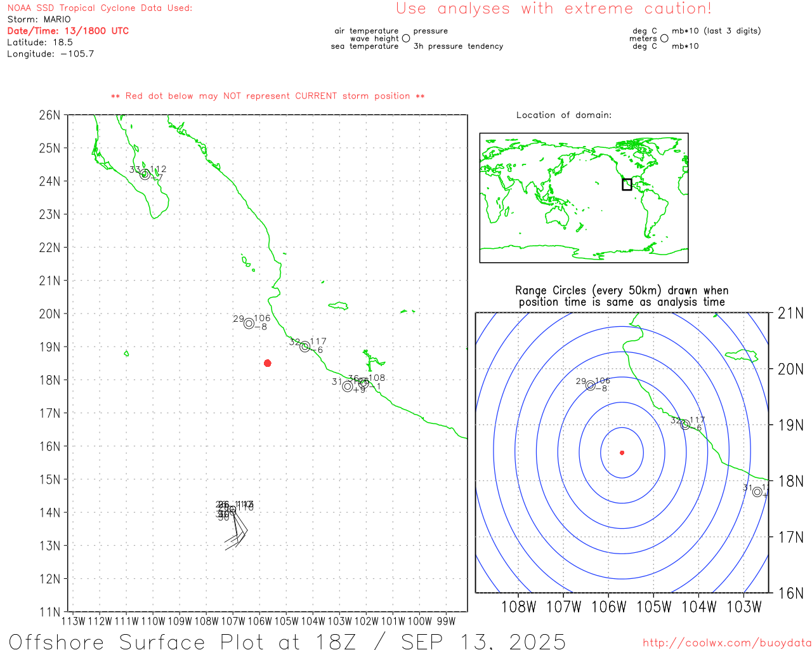Select the buoy cluster near 14N 107W
This screenshot has width=812, height=650.
(x=233, y=509)
